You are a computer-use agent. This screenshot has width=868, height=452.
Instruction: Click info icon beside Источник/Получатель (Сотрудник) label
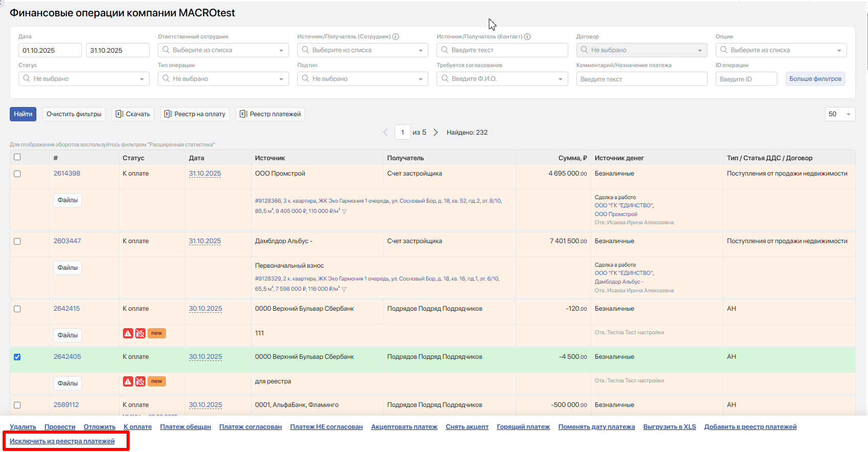point(396,37)
